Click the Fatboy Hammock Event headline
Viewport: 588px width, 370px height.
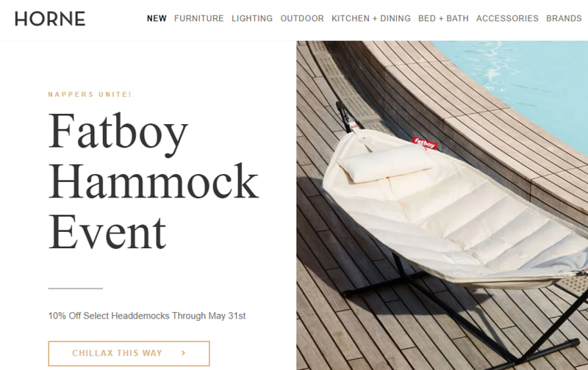point(153,181)
